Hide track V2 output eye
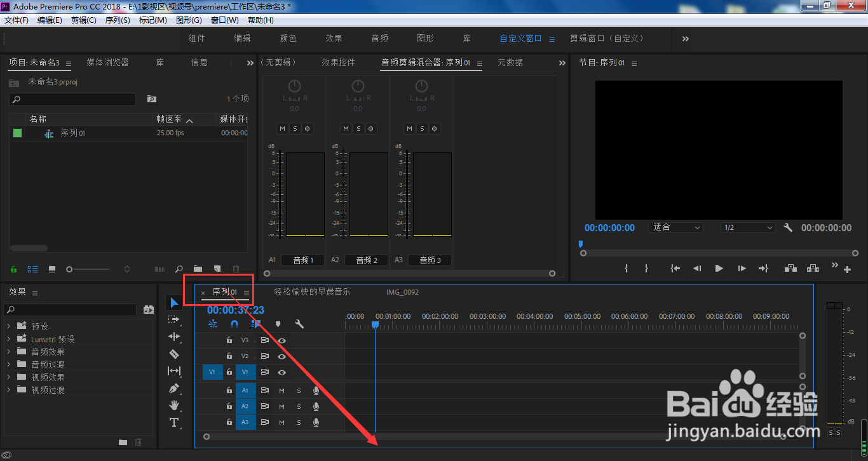868x461 pixels. (x=281, y=356)
